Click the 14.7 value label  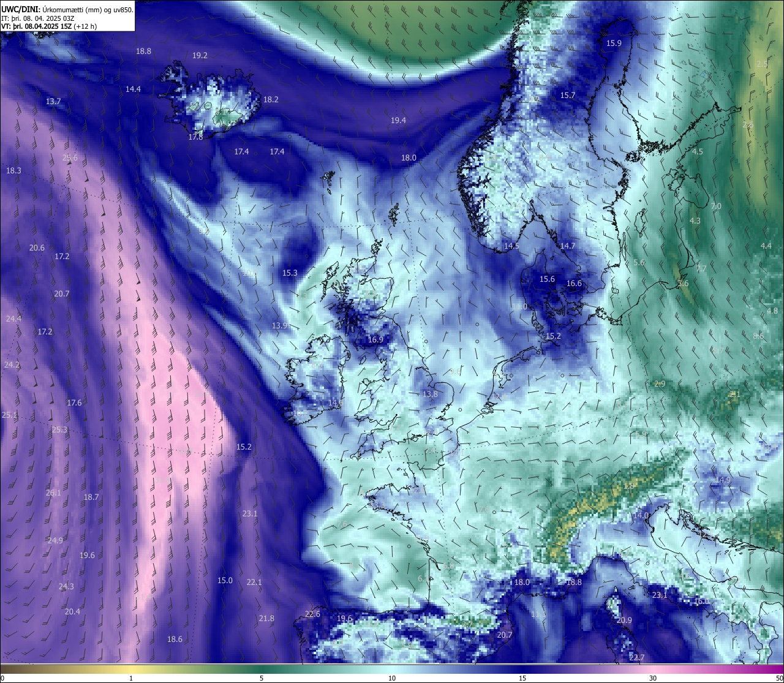pyautogui.click(x=567, y=246)
